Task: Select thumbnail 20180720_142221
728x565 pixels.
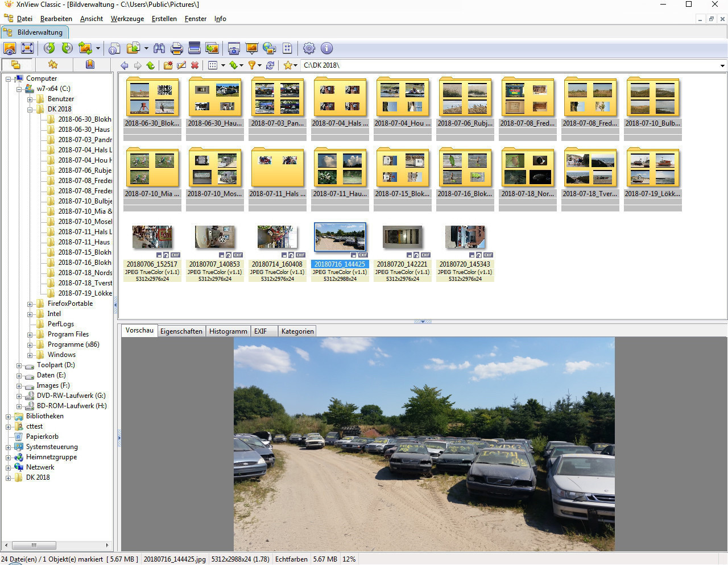Action: coord(402,238)
